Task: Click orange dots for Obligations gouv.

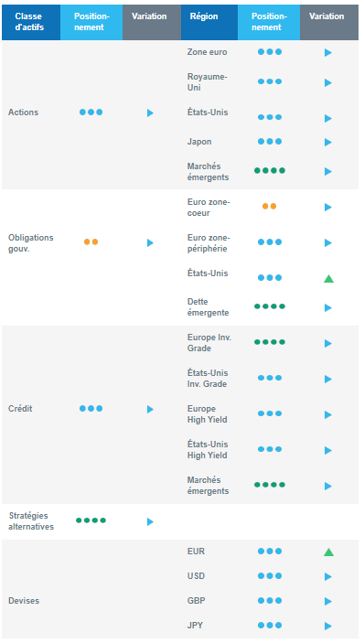Action: pyautogui.click(x=91, y=242)
